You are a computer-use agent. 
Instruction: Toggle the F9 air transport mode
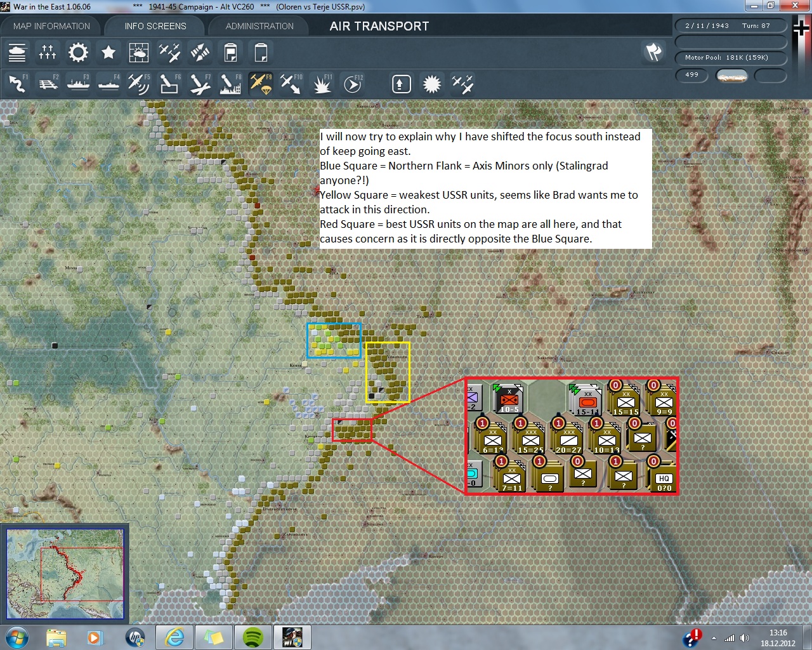tap(261, 84)
